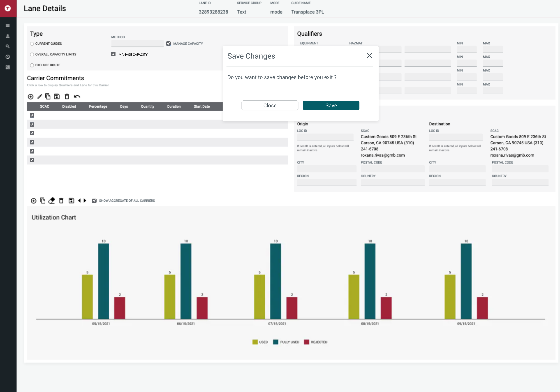
Task: Click the Origin Region input field
Action: point(327,182)
